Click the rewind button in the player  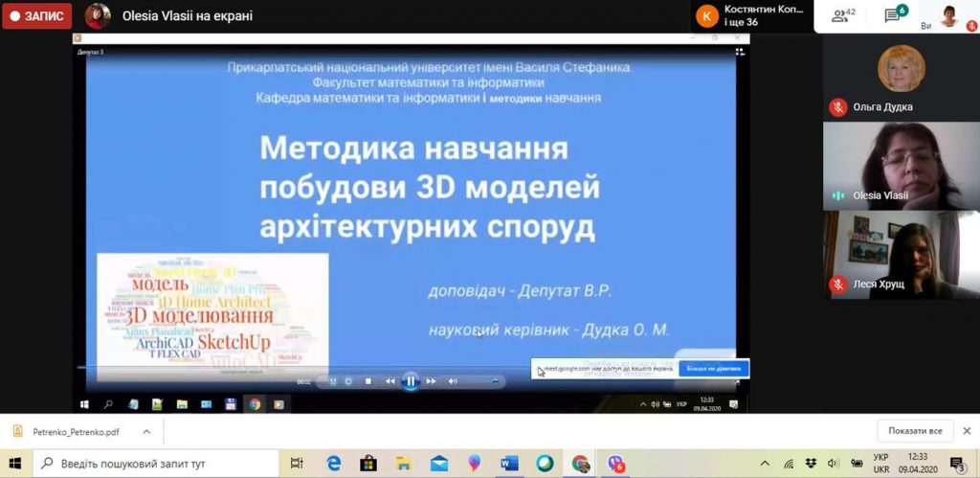coord(390,381)
